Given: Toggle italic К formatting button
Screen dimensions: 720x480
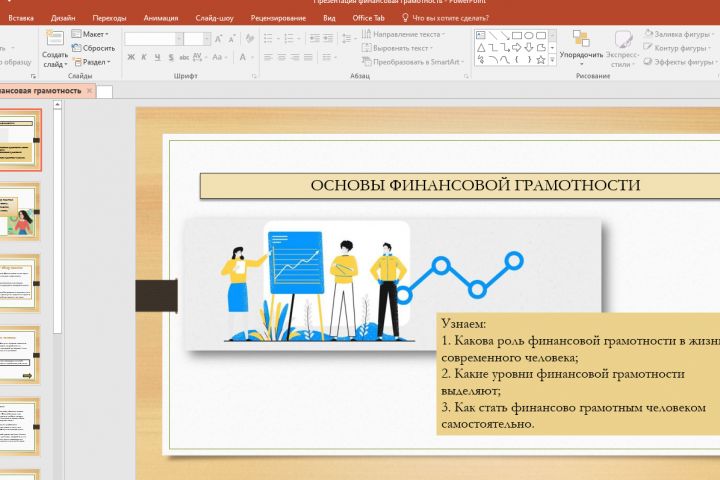Looking at the screenshot, I should click(x=144, y=57).
